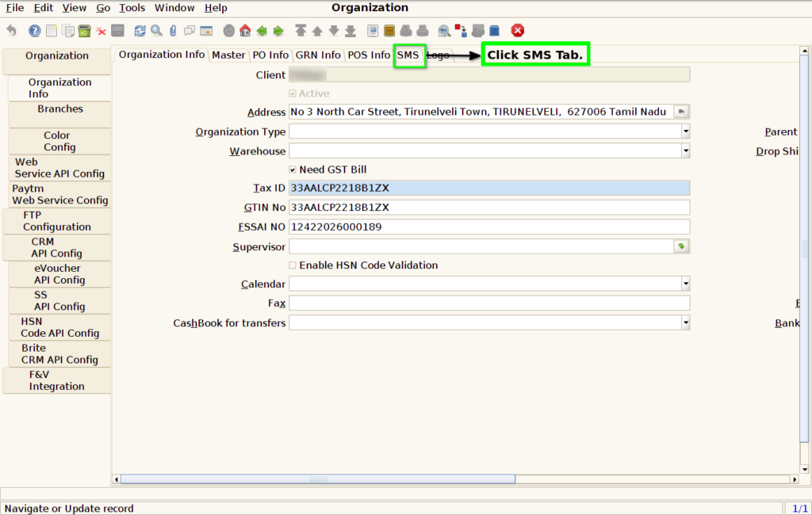Open Active Workflows red-blue icon

coord(461,31)
